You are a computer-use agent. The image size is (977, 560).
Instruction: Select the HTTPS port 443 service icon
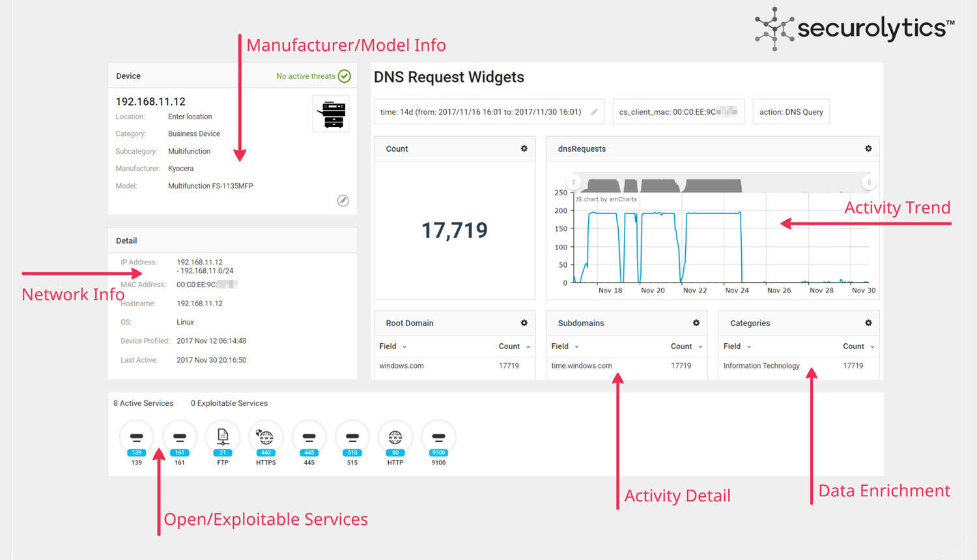[x=266, y=438]
